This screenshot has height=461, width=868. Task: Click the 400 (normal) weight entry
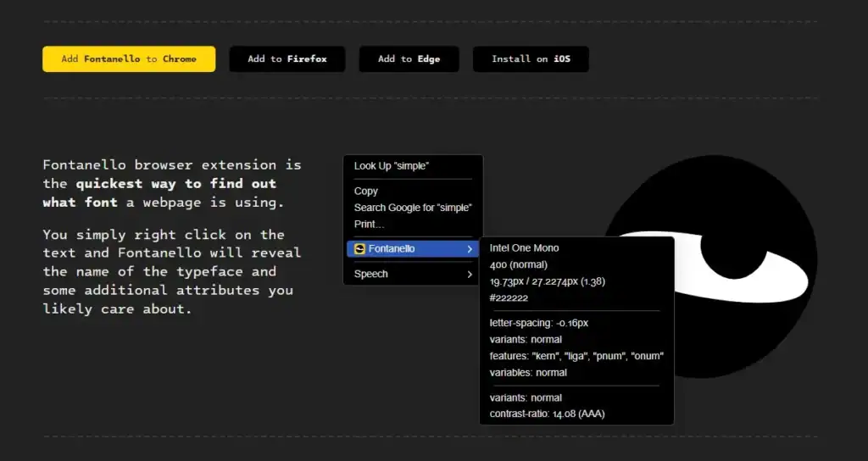[518, 264]
